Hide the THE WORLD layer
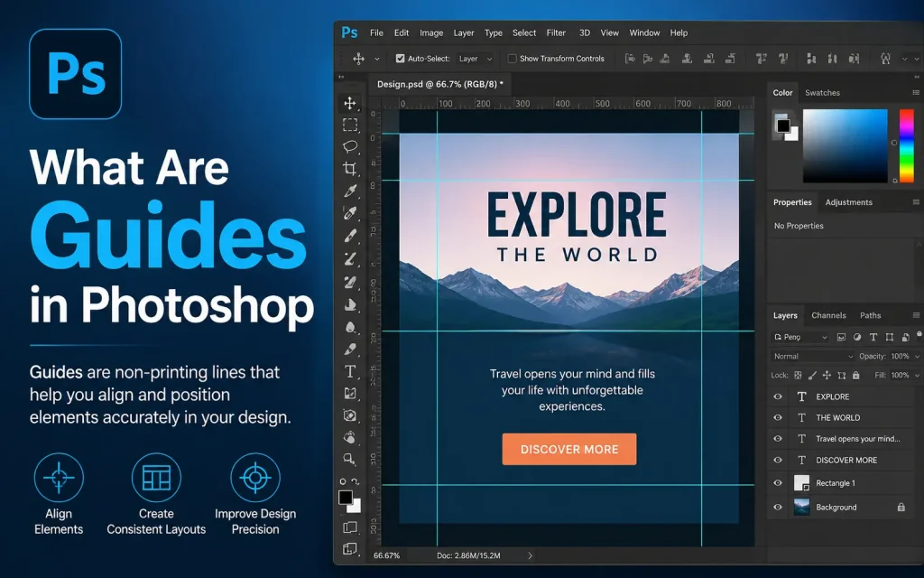 [778, 417]
